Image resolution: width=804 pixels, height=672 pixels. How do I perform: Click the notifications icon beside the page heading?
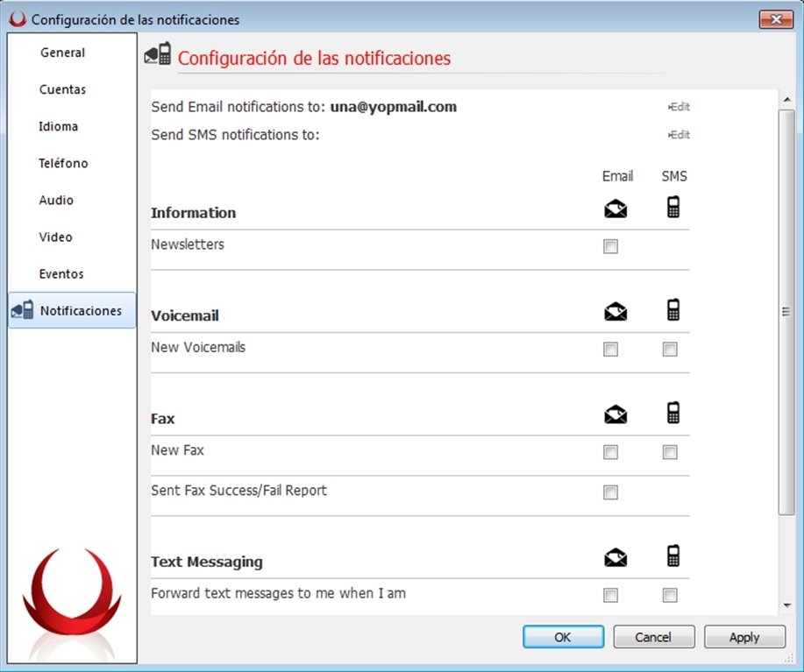158,53
